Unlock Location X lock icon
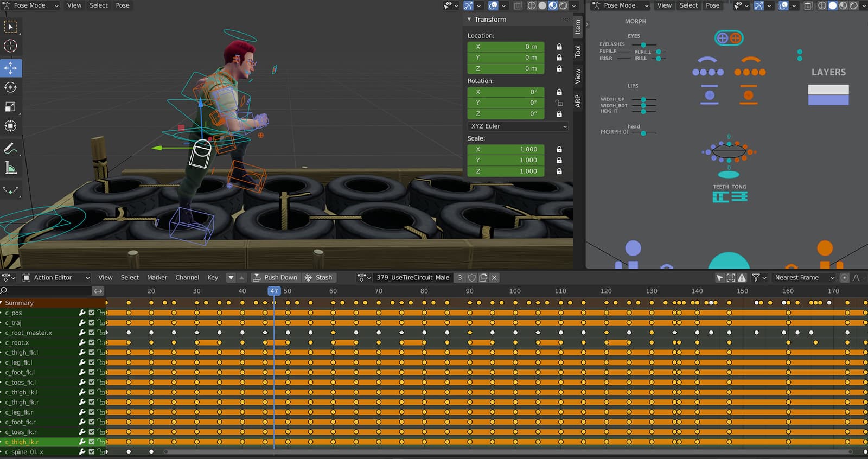Image resolution: width=868 pixels, height=459 pixels. tap(559, 47)
